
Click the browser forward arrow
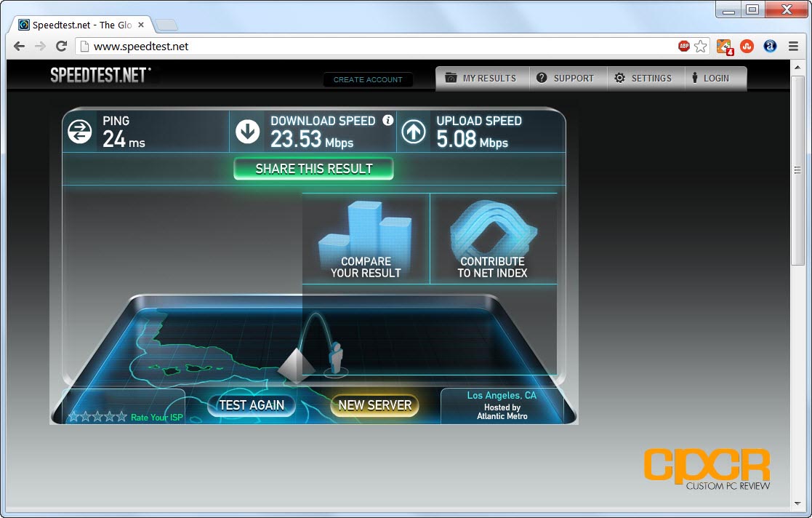click(x=40, y=46)
